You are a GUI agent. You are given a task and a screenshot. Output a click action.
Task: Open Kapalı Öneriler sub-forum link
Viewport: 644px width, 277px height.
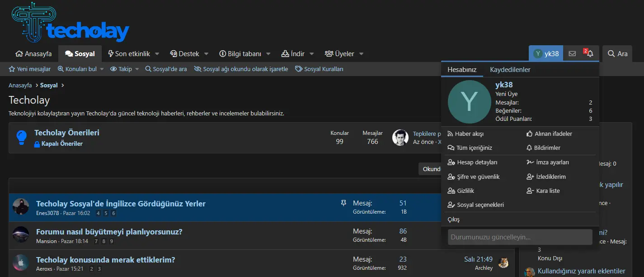coord(58,144)
